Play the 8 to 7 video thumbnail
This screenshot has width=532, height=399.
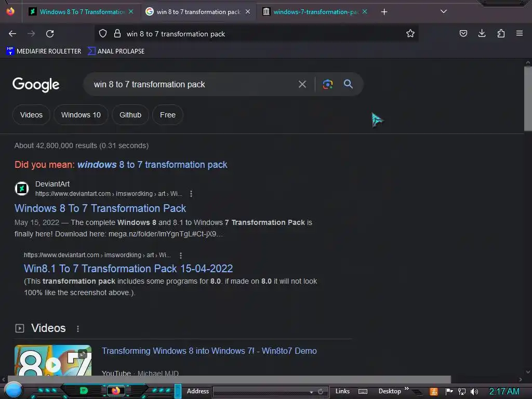tap(53, 361)
